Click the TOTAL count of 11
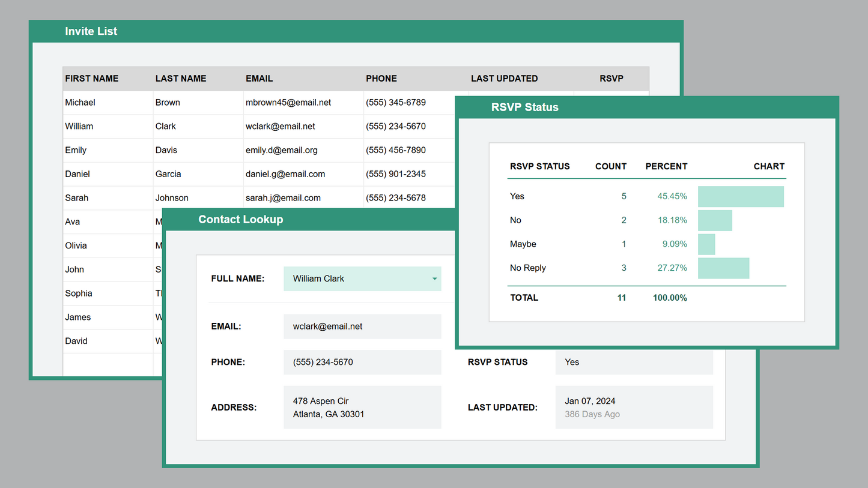 (622, 297)
